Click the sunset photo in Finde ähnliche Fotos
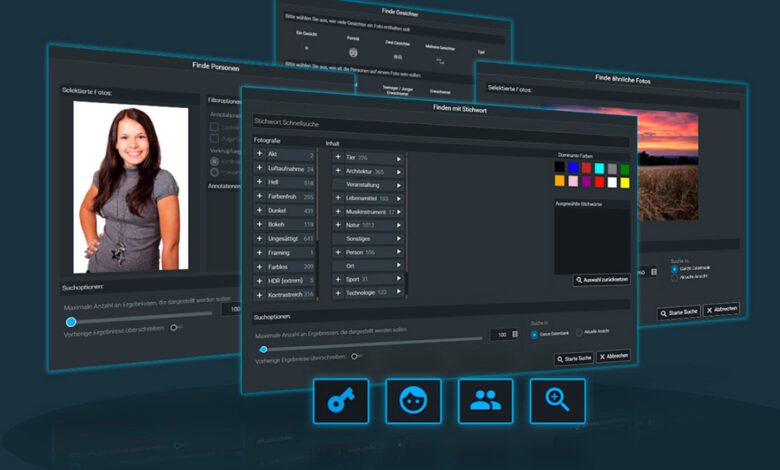Image resolution: width=780 pixels, height=470 pixels. tap(668, 166)
